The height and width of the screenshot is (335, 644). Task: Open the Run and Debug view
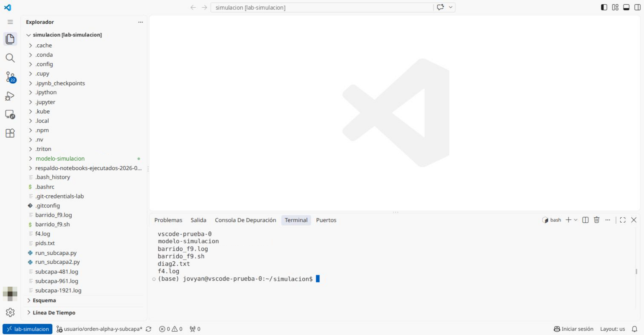coord(10,96)
